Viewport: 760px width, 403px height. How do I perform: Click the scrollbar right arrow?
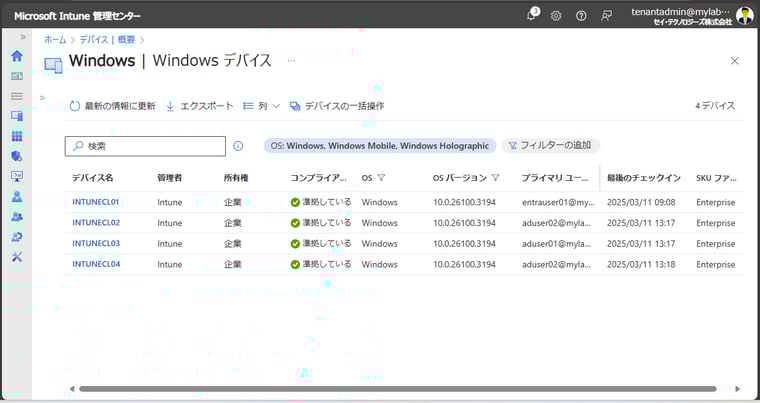pyautogui.click(x=738, y=388)
